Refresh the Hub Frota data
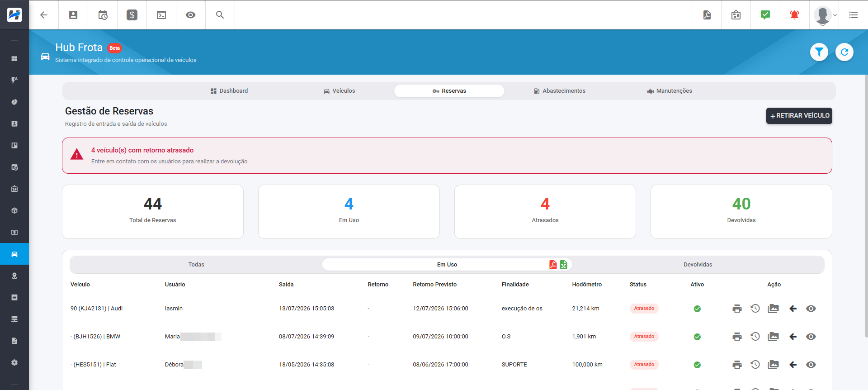The height and width of the screenshot is (390, 868). point(844,52)
